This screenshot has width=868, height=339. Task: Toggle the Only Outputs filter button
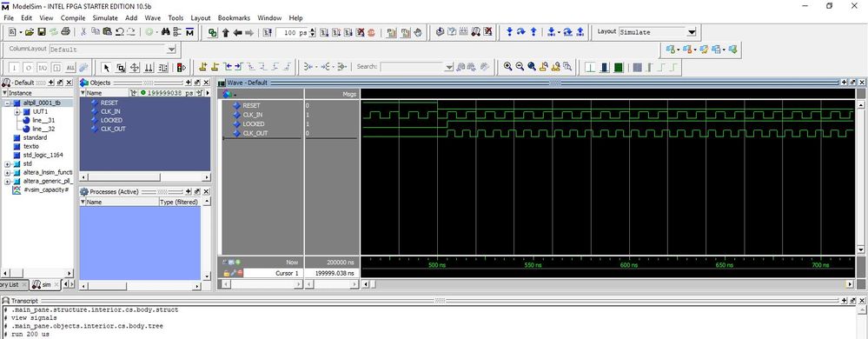pos(28,68)
